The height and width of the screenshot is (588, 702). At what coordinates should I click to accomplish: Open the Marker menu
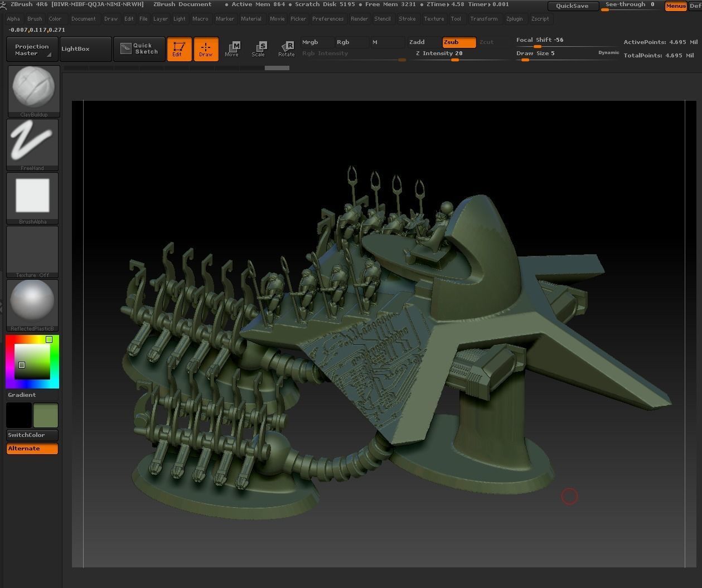point(225,19)
